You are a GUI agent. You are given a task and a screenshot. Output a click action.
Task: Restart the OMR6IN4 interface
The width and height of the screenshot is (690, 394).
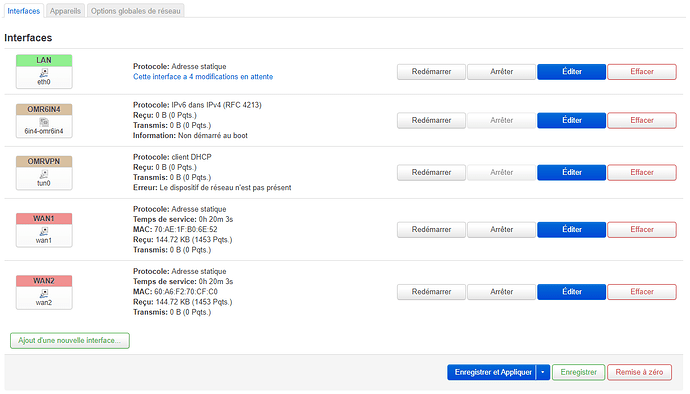click(431, 121)
